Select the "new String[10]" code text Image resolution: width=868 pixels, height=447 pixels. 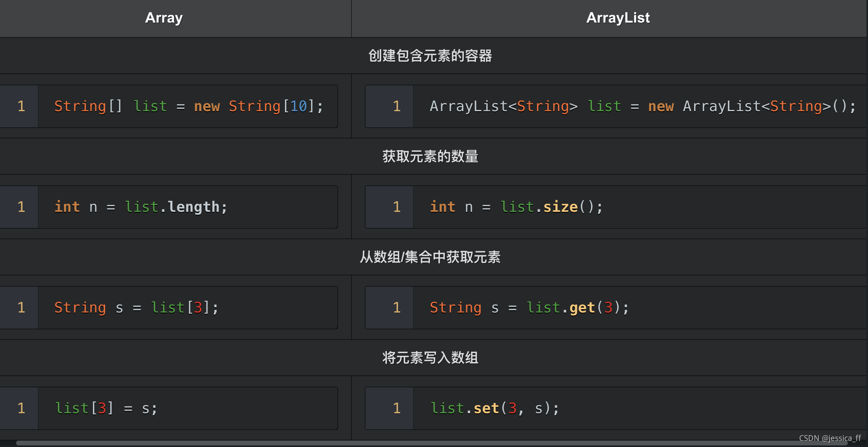258,106
